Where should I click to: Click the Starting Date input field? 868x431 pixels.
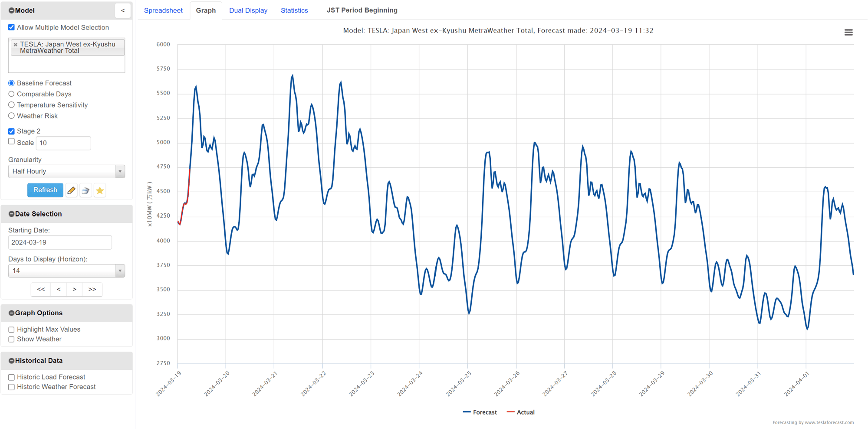[x=60, y=242]
